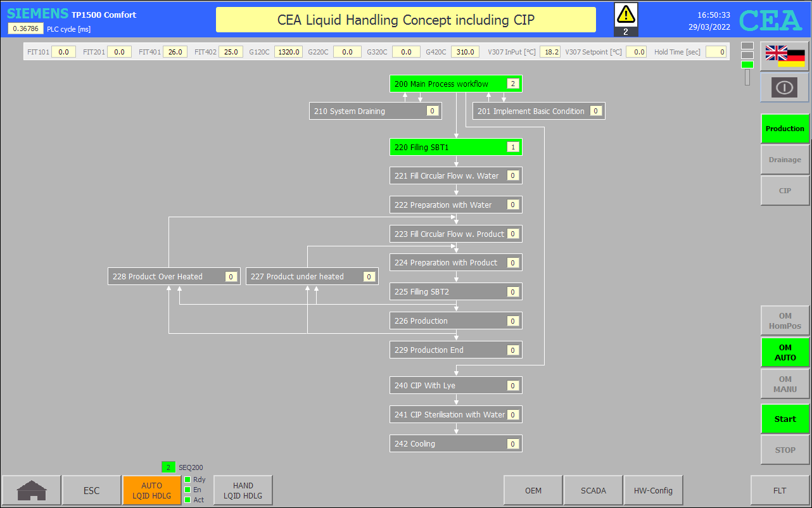Click the FIT201 value field
The height and width of the screenshot is (508, 812).
coord(119,52)
